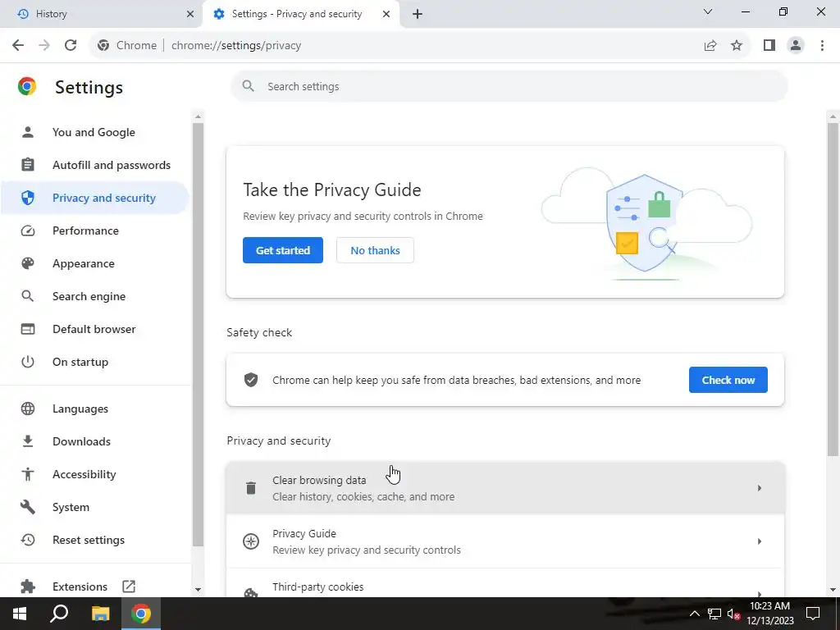The height and width of the screenshot is (630, 840).
Task: Click the Languages globe icon
Action: click(28, 409)
